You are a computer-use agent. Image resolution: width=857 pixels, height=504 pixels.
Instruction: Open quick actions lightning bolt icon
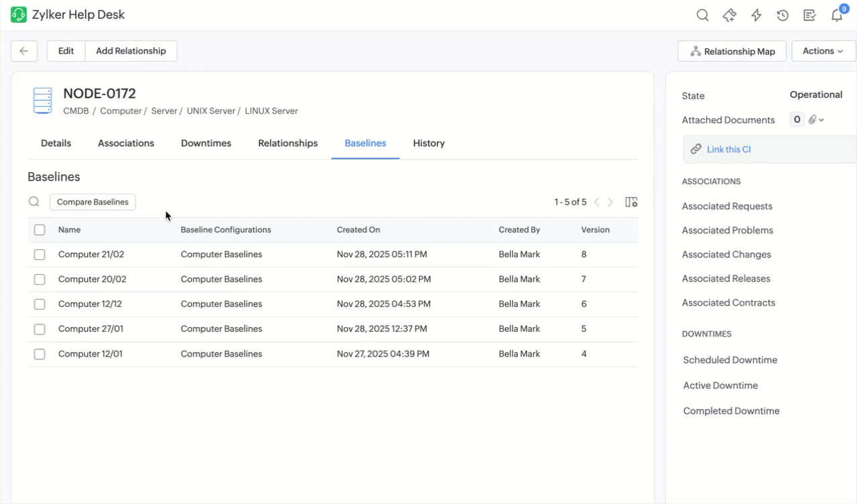coord(756,15)
